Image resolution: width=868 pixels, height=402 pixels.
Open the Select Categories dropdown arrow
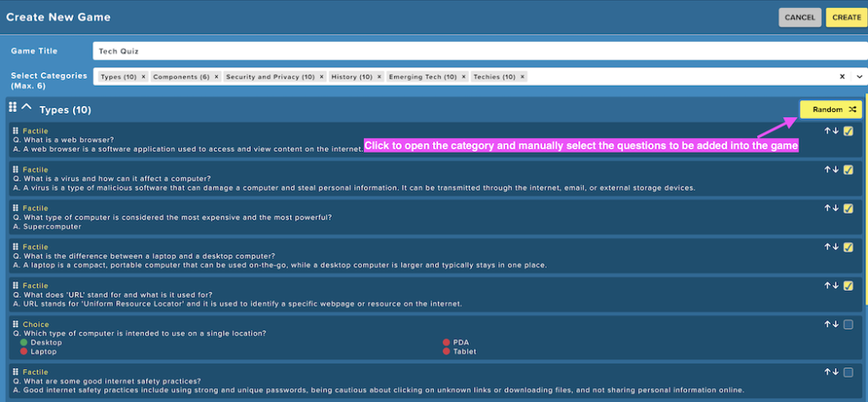tap(859, 77)
